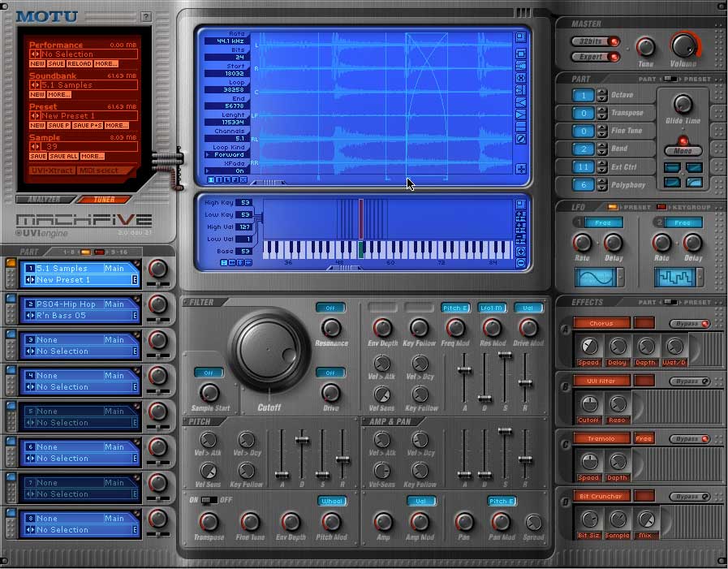Image resolution: width=728 pixels, height=569 pixels.
Task: Increase Octave value with up stepper arrow
Action: pyautogui.click(x=602, y=92)
